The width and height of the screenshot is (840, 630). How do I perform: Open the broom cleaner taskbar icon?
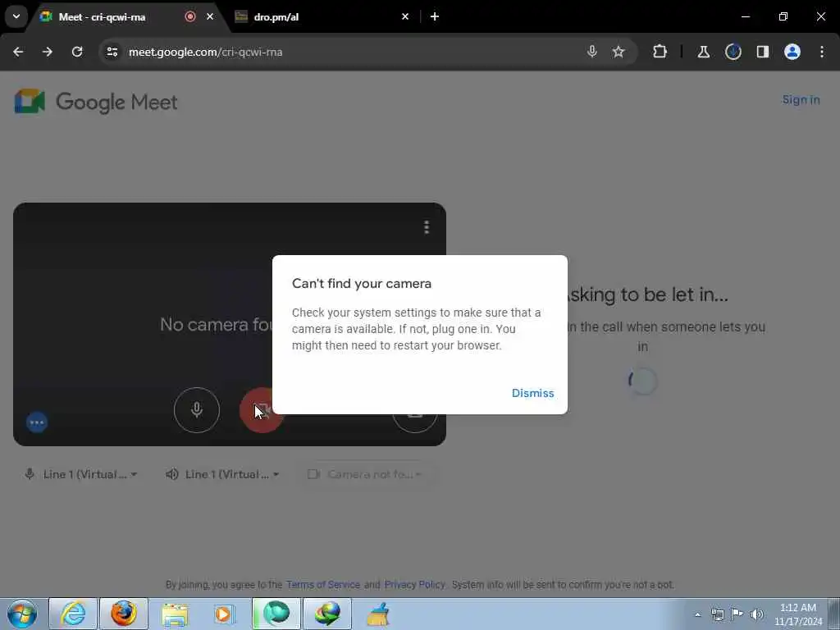377,614
